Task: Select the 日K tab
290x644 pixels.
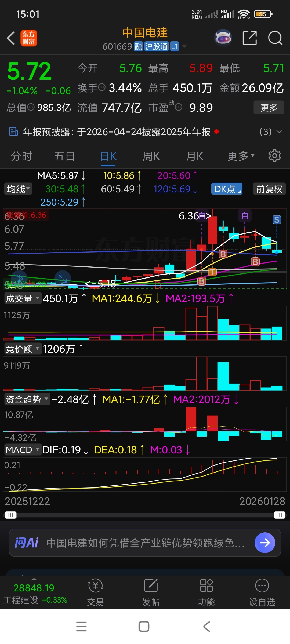Action: point(108,156)
